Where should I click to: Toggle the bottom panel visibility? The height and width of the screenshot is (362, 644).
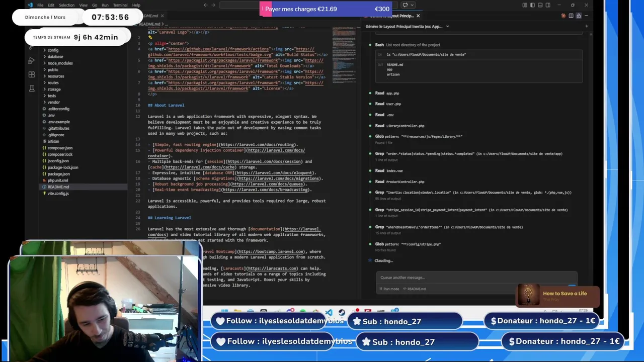click(x=540, y=5)
